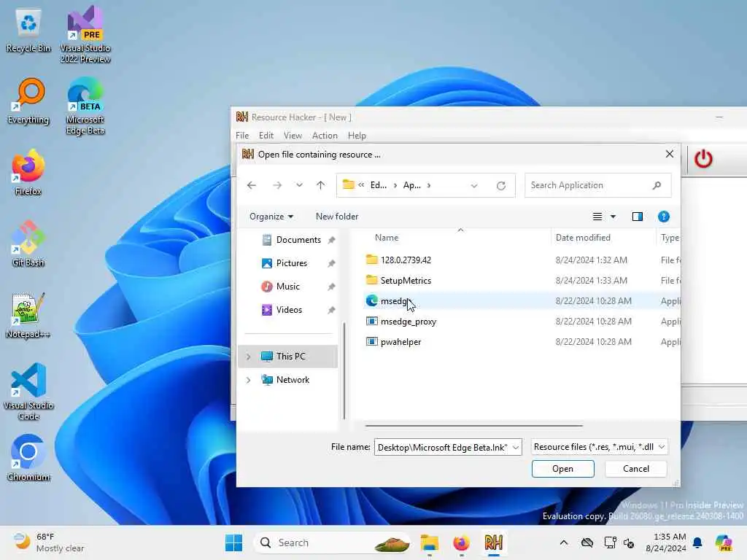Show hidden system tray icons
Viewport: 747px width, 560px height.
point(564,542)
